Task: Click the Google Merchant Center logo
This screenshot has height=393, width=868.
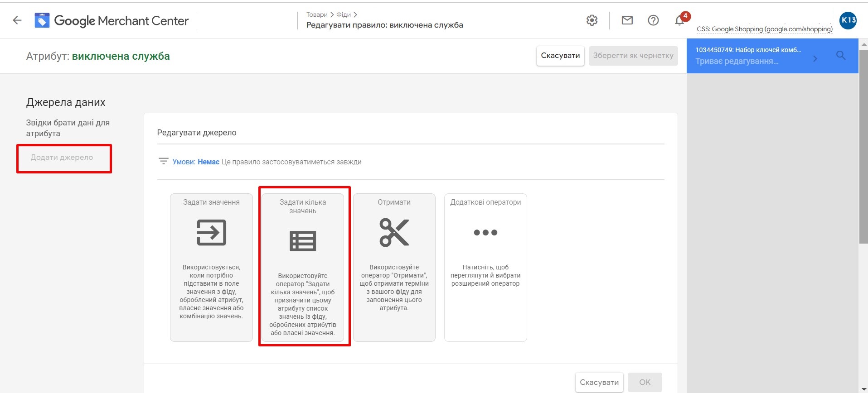Action: pyautogui.click(x=112, y=20)
